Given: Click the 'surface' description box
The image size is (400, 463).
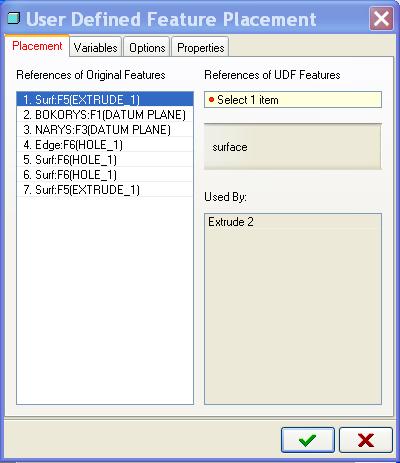Looking at the screenshot, I should pyautogui.click(x=293, y=147).
